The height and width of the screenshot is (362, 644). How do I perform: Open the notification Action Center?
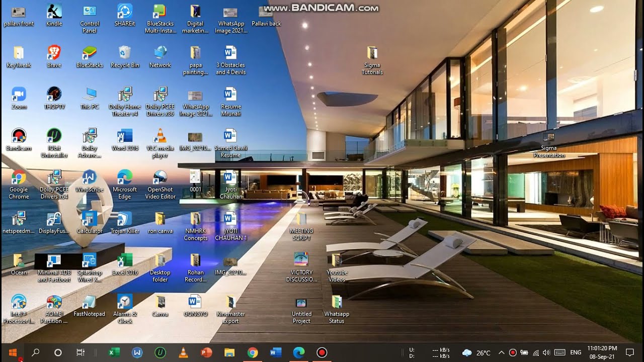(629, 352)
